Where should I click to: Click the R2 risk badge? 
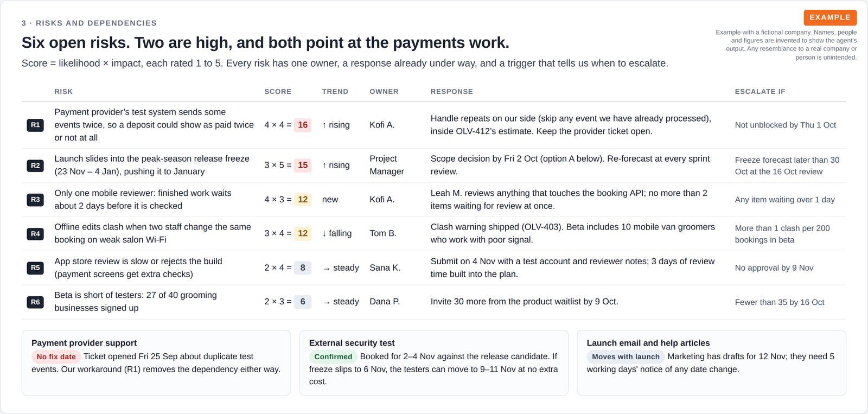[35, 165]
